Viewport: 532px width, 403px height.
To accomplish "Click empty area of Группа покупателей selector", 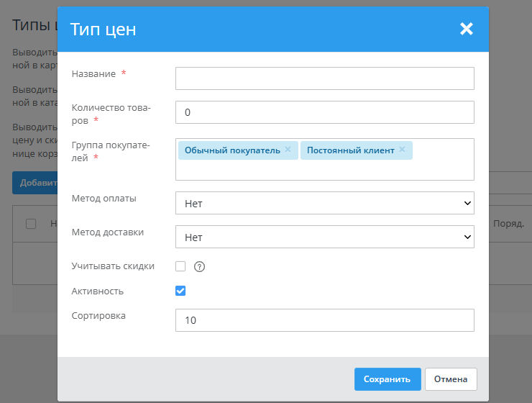I will coord(324,170).
